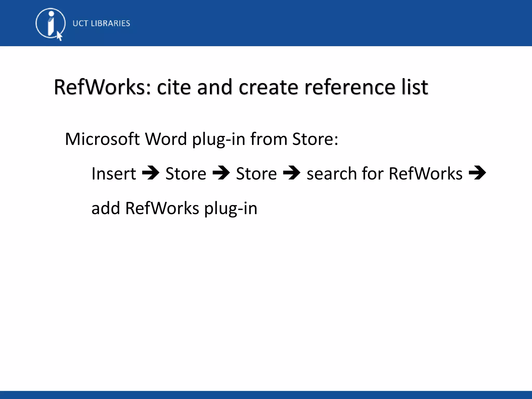Click the 'UCT LIBRARIES' header text
Screen dimensions: 532x399
pyautogui.click(x=101, y=23)
